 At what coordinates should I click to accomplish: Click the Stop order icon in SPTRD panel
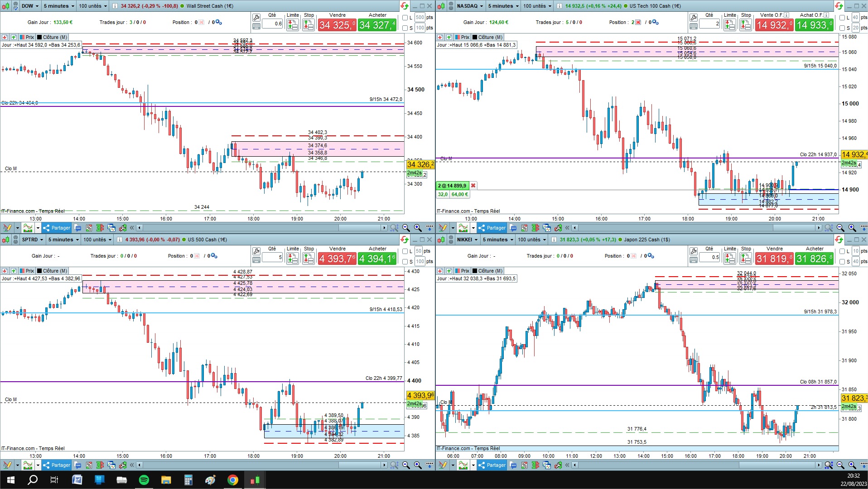(309, 259)
